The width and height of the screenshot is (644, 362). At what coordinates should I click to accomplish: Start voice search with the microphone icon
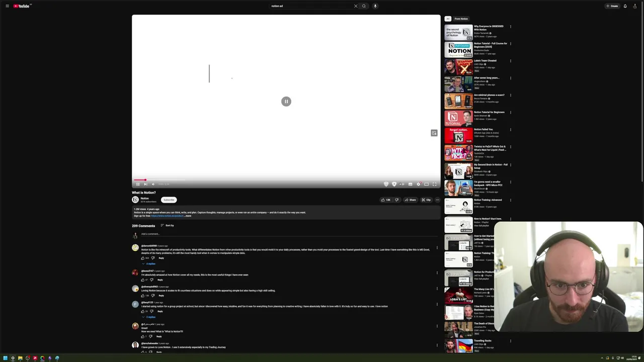coord(375,6)
